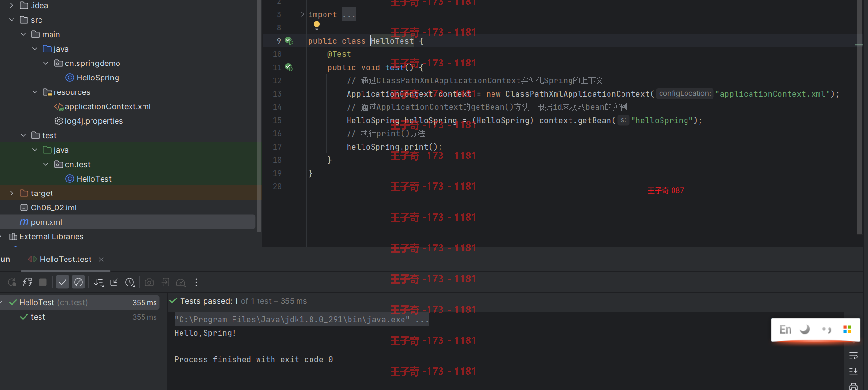Viewport: 868px width, 390px height.
Task: Click the Collapse All tests icon
Action: pos(114,283)
